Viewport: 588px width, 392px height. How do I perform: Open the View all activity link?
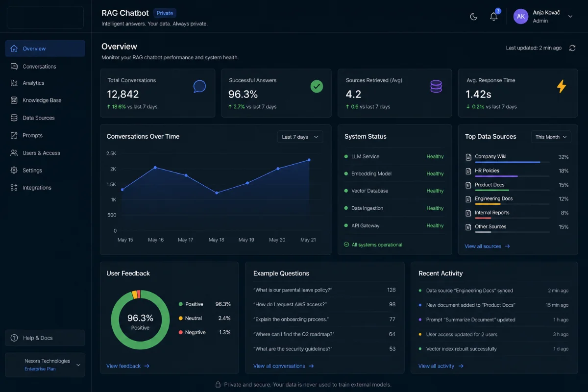coord(441,366)
